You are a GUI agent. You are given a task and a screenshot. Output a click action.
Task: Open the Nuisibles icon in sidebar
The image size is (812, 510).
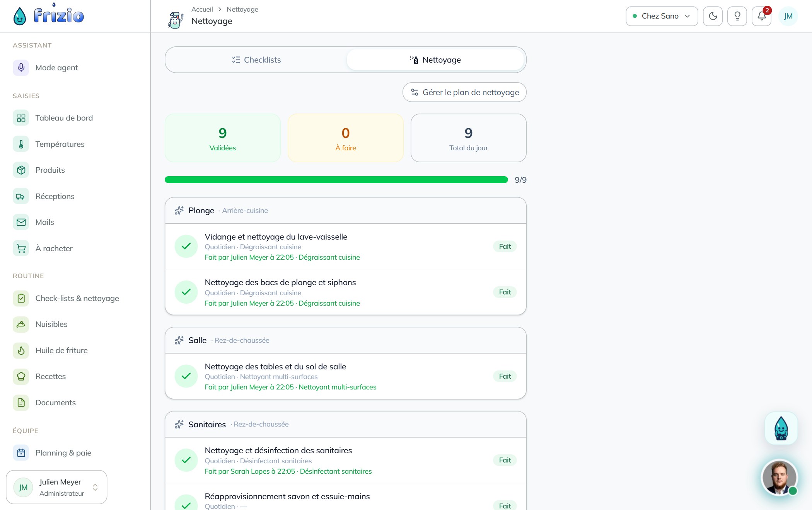[21, 324]
